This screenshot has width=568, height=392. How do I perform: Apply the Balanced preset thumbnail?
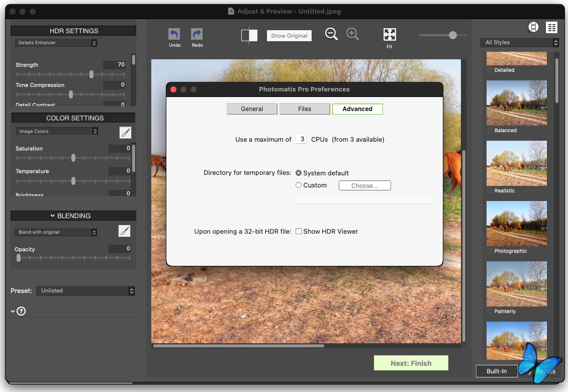[x=517, y=103]
